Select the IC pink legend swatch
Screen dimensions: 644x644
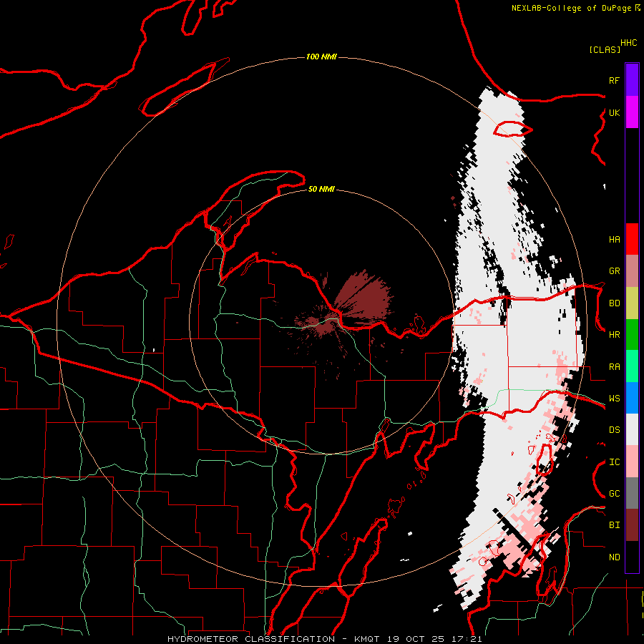(x=632, y=462)
